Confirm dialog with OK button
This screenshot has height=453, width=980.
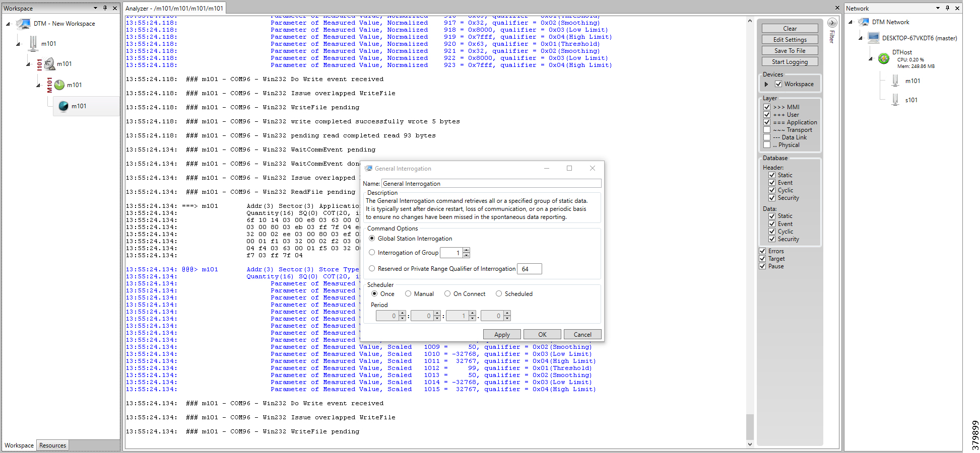542,335
